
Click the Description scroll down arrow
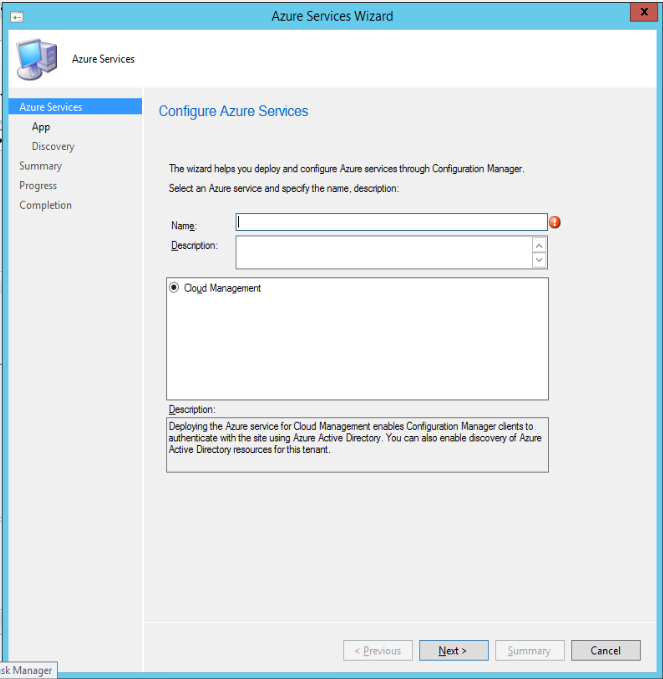tap(539, 260)
